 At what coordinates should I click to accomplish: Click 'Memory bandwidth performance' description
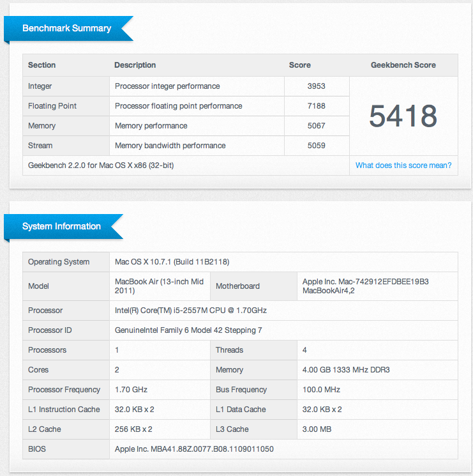(170, 146)
